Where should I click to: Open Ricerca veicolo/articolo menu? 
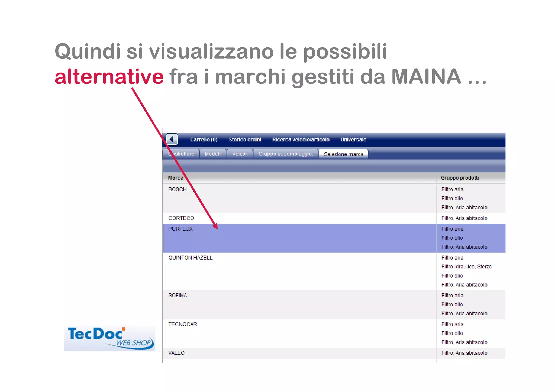[x=301, y=140]
